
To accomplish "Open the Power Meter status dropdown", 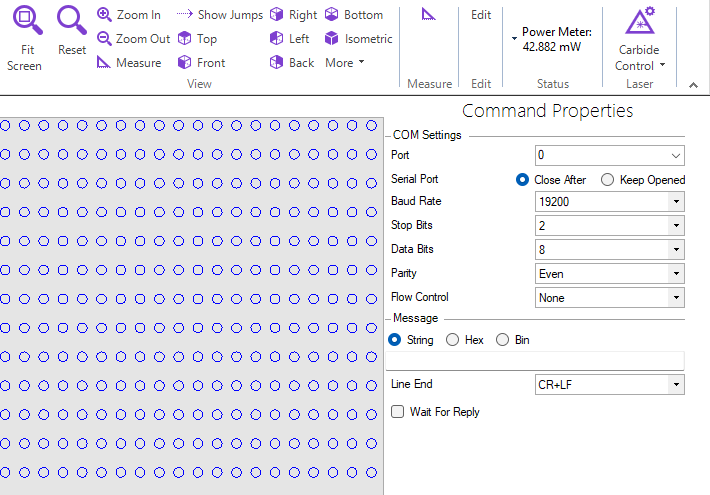I will tap(514, 39).
